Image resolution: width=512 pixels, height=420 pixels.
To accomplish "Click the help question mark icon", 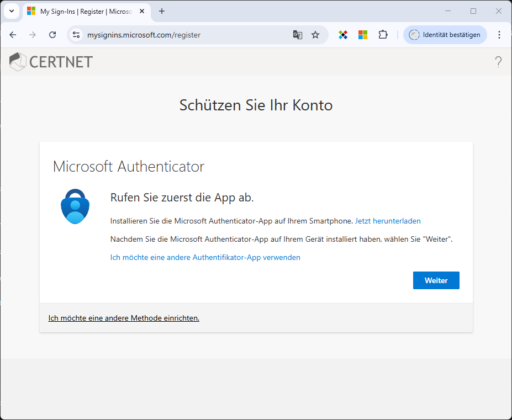I will coord(498,62).
